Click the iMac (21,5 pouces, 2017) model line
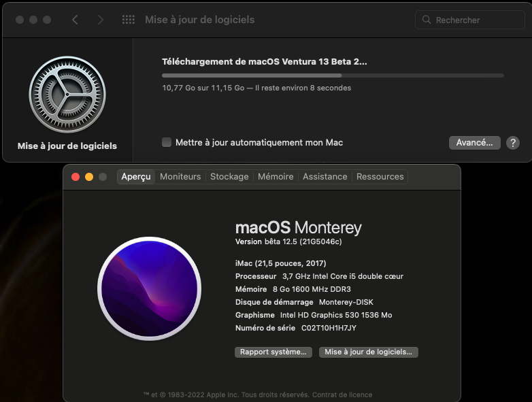The width and height of the screenshot is (532, 402). tap(280, 263)
